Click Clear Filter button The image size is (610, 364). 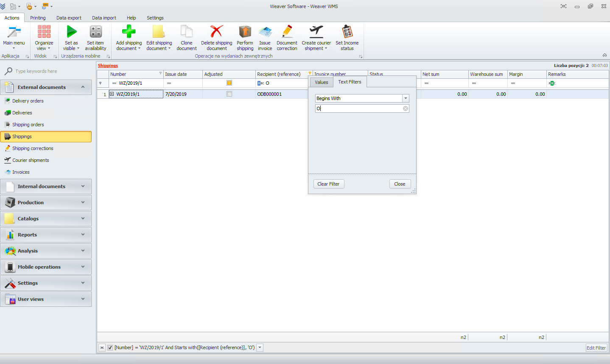(329, 184)
